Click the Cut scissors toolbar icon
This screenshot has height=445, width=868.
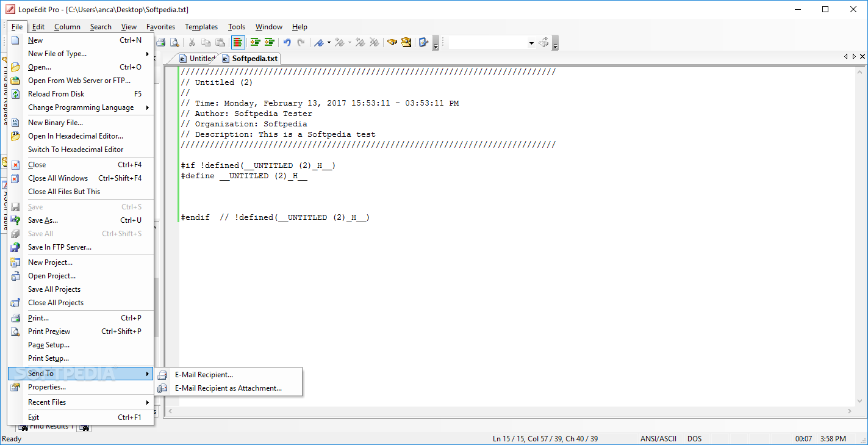click(192, 42)
